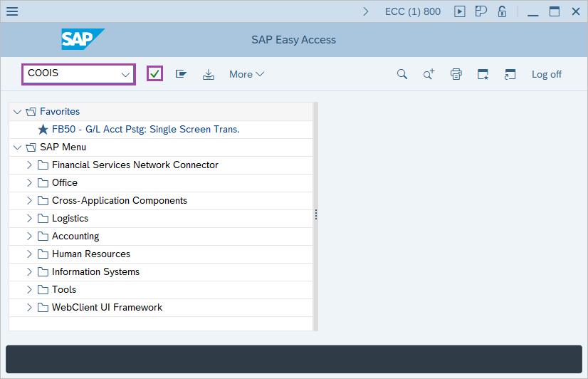Select the Human Resources label

[91, 254]
